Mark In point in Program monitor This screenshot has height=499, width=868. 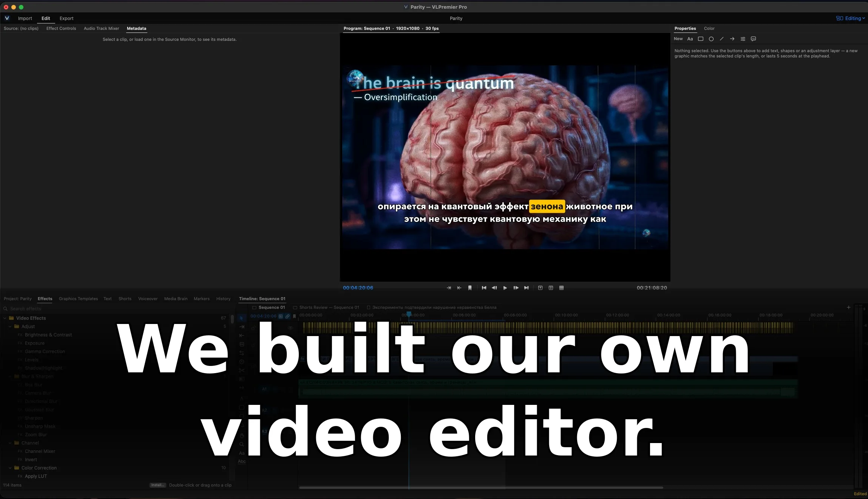coord(449,288)
